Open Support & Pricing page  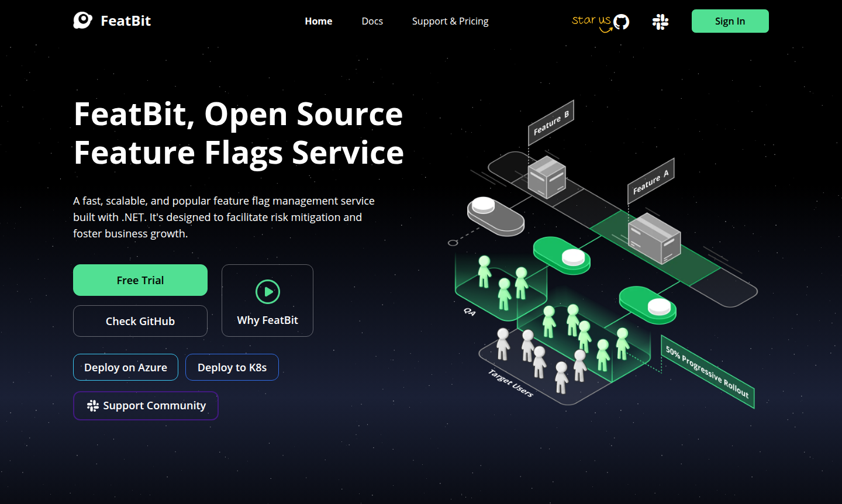tap(450, 21)
